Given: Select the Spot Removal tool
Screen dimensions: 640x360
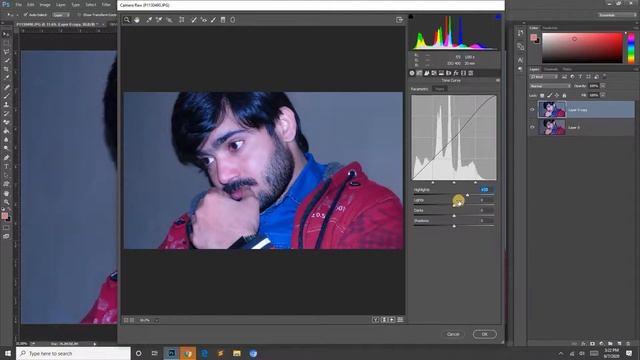Looking at the screenshot, I should coord(194,20).
